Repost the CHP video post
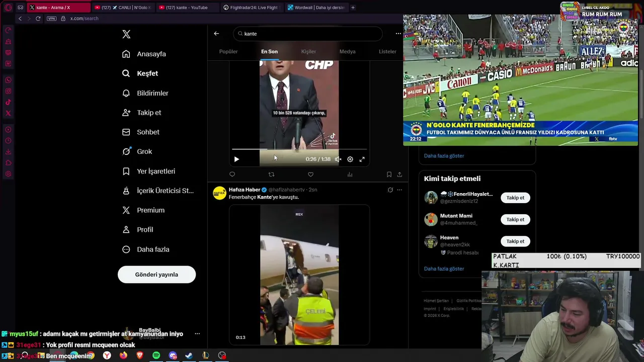644x362 pixels. [271, 174]
